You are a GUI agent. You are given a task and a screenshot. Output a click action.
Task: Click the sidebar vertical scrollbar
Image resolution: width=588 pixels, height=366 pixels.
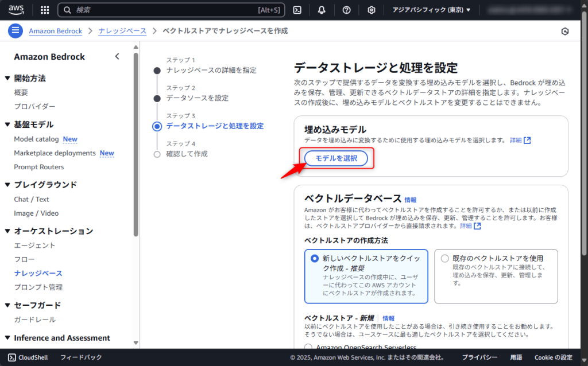pos(136,144)
